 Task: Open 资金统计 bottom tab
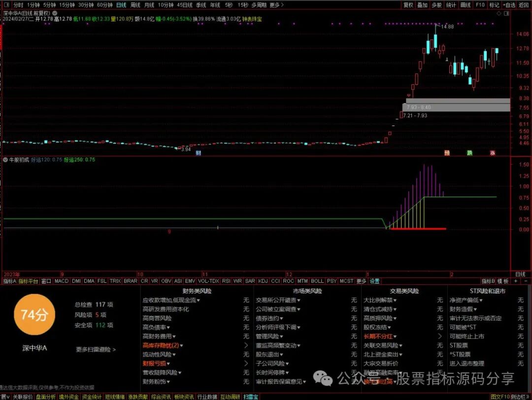coord(92,397)
